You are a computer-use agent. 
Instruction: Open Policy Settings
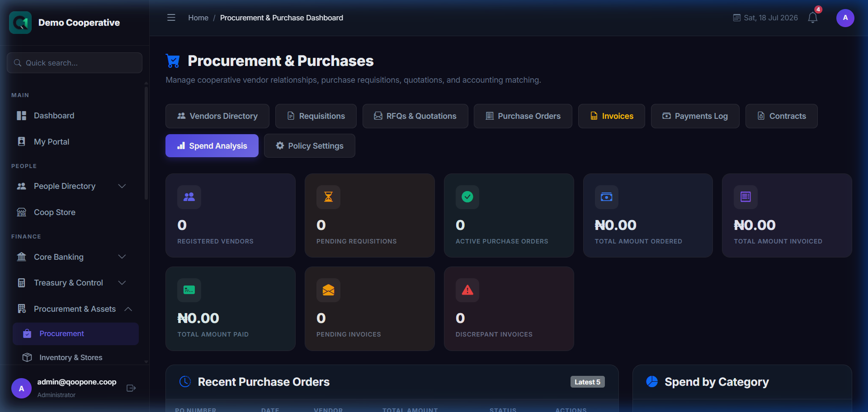(x=310, y=146)
